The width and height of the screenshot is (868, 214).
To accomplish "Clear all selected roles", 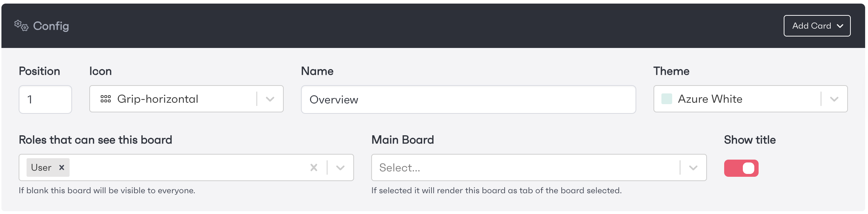I will coord(314,167).
